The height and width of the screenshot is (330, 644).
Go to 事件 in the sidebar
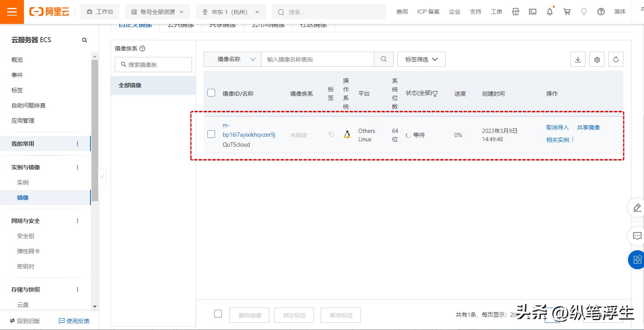(x=17, y=75)
